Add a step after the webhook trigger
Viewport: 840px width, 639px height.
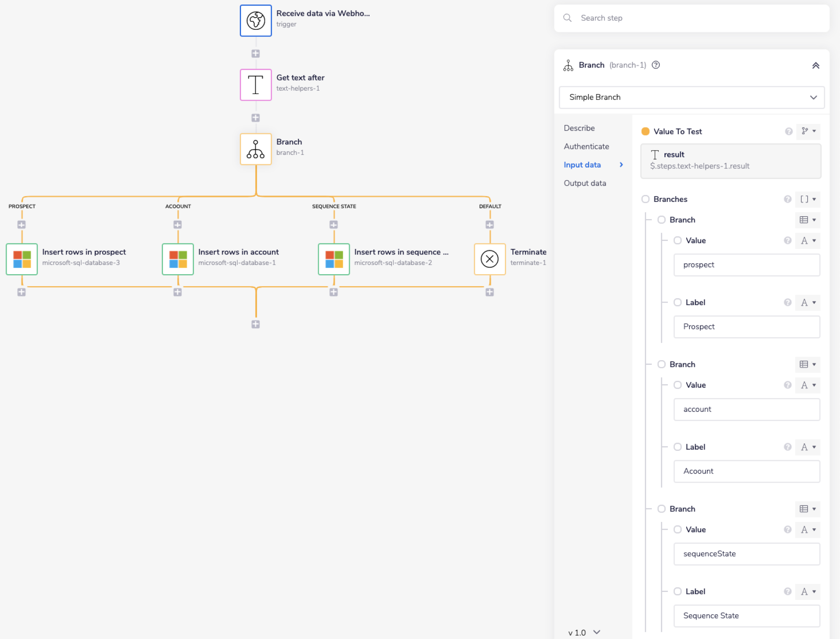[256, 53]
